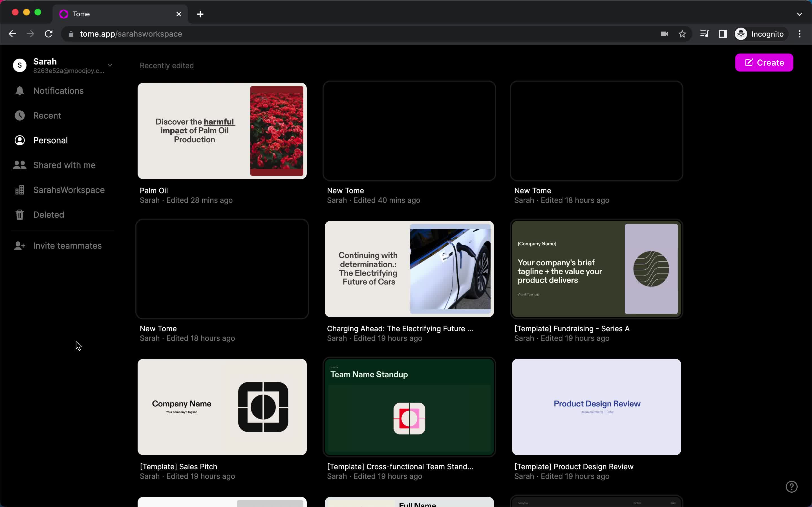Select the Personal workspace icon
The height and width of the screenshot is (507, 812).
point(19,140)
